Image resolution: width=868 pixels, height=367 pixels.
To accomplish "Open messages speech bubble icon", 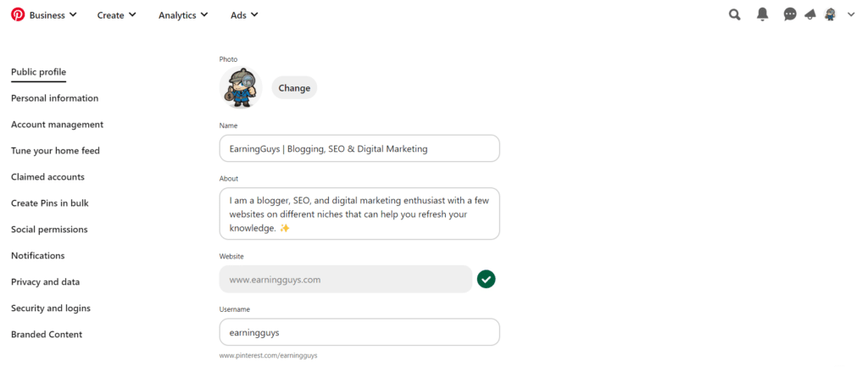I will 790,14.
